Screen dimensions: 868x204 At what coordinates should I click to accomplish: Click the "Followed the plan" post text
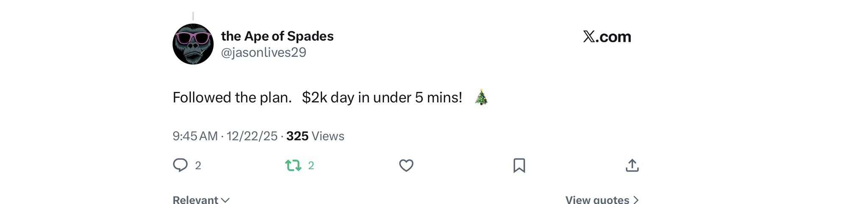(x=232, y=97)
